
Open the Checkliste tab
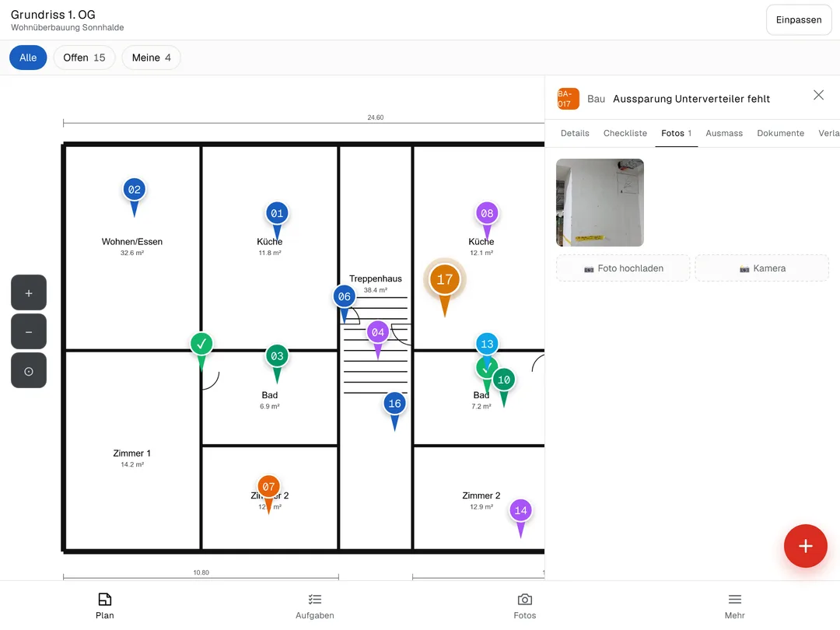click(x=625, y=134)
